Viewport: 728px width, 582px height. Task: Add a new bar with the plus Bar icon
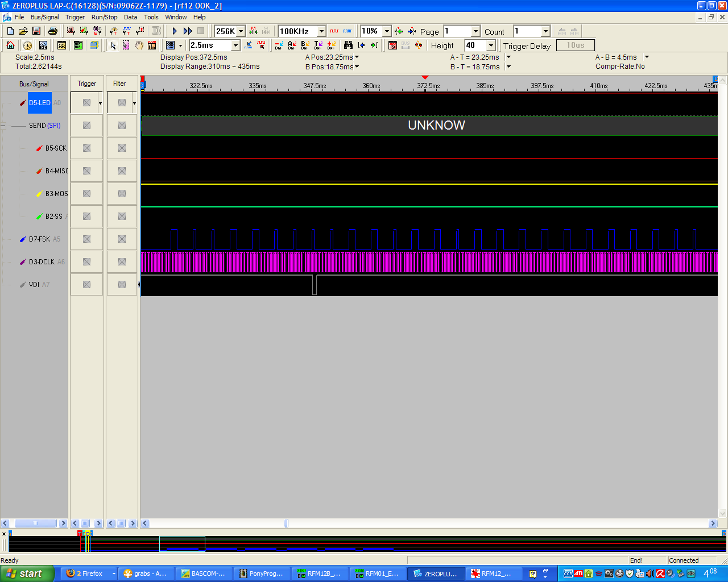[x=331, y=45]
